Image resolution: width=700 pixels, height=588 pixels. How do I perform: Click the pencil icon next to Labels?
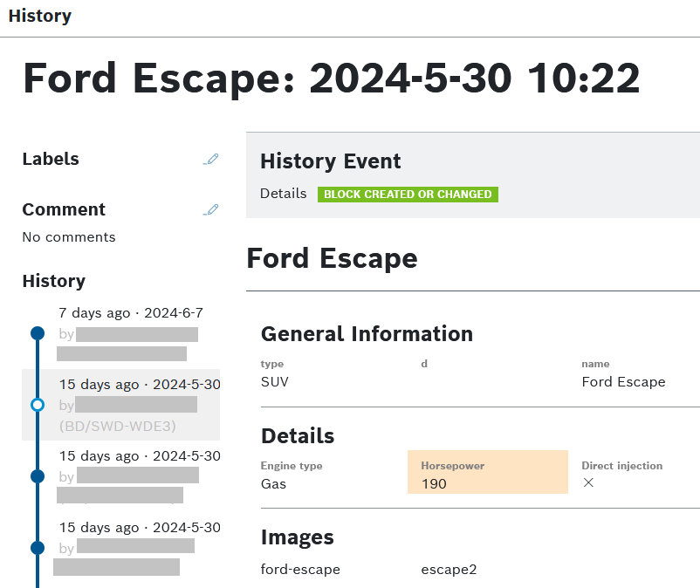click(210, 159)
